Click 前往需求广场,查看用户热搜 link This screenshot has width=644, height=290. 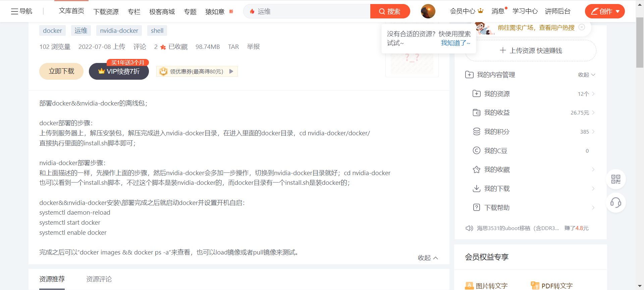coord(536,27)
